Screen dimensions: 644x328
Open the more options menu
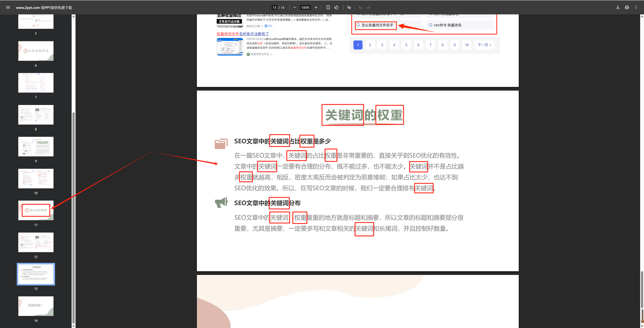point(636,7)
